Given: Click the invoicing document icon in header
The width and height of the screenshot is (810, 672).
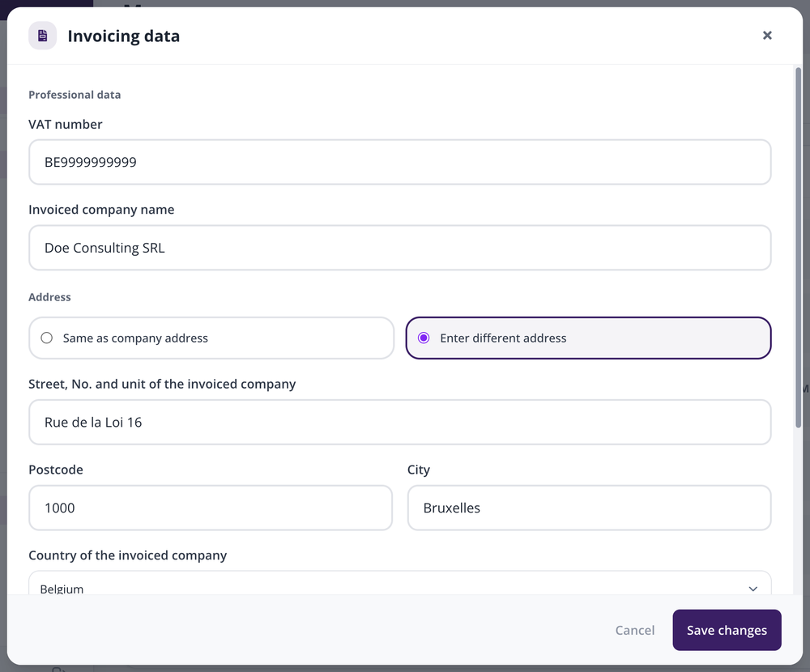Looking at the screenshot, I should (x=42, y=36).
